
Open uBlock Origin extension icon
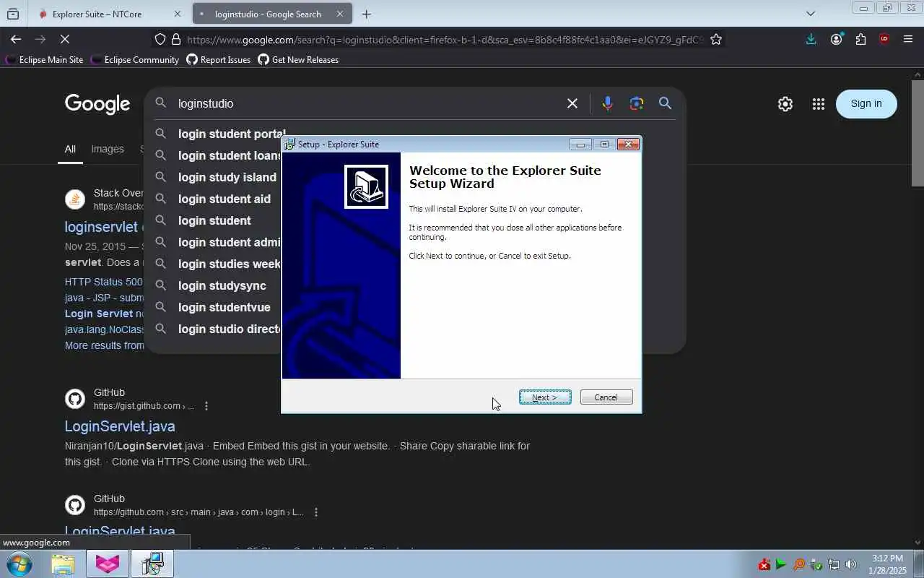884,40
